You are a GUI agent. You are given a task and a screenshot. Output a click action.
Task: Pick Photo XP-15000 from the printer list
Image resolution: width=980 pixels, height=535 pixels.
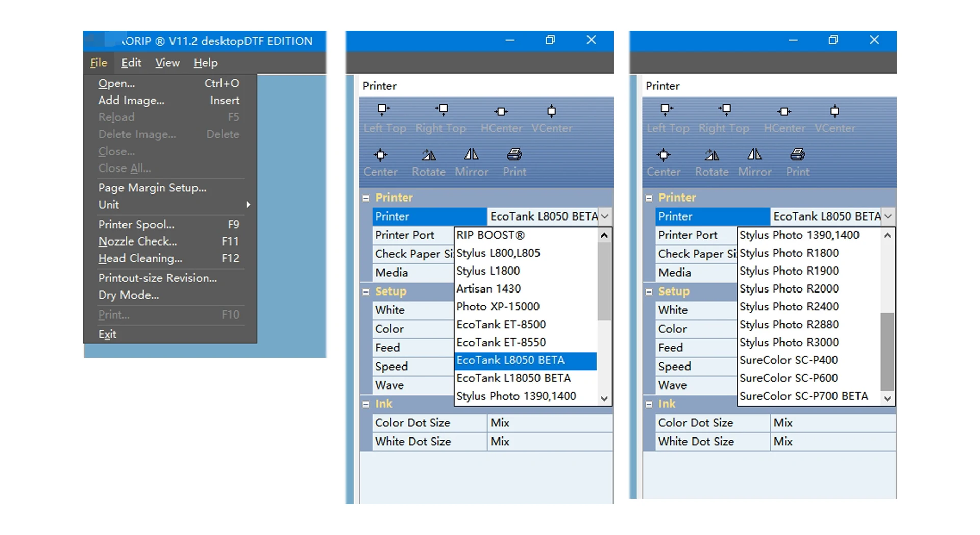(x=526, y=307)
